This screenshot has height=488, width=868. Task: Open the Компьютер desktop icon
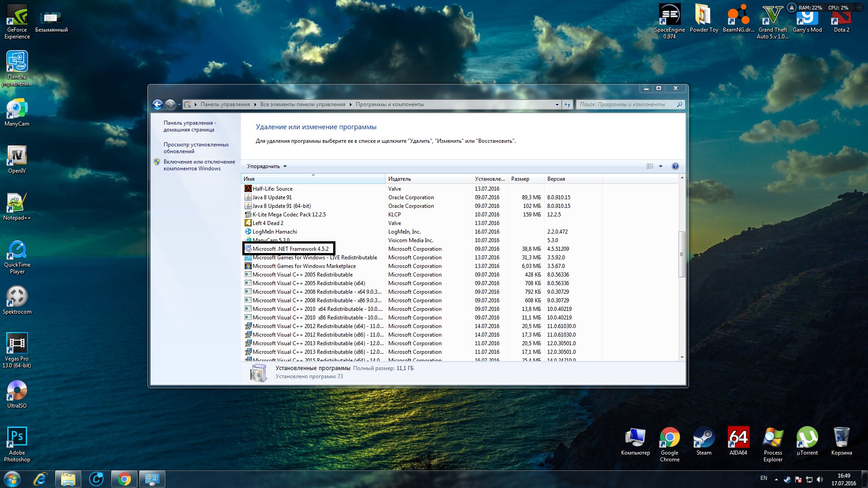635,441
